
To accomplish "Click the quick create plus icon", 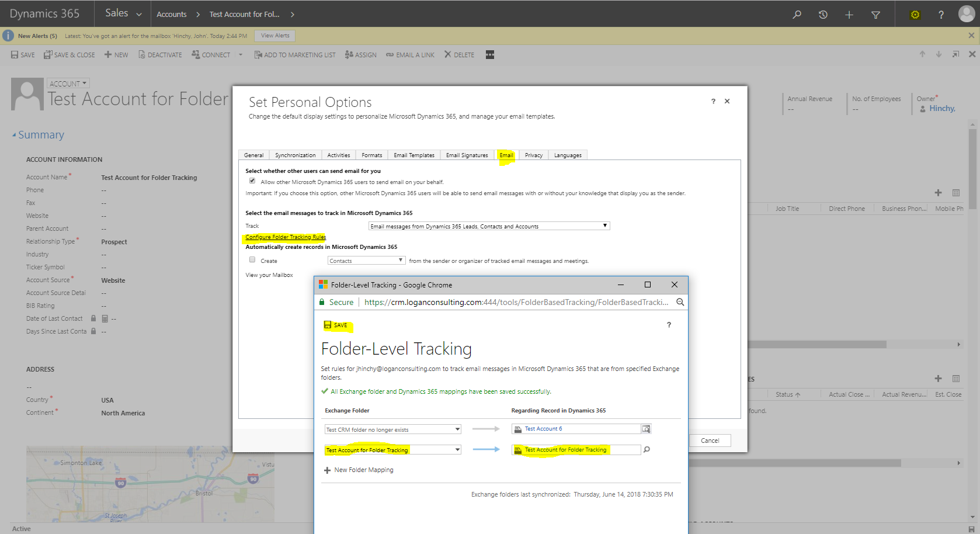I will [x=849, y=14].
